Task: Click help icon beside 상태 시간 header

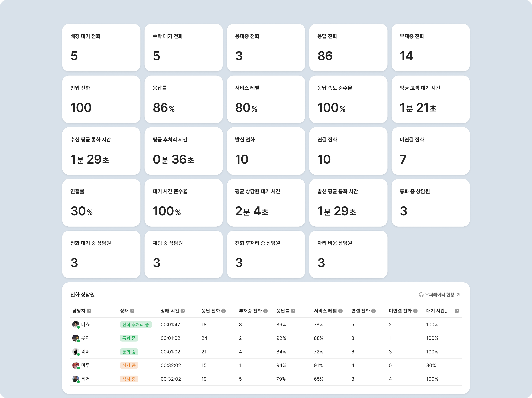Action: [x=183, y=311]
